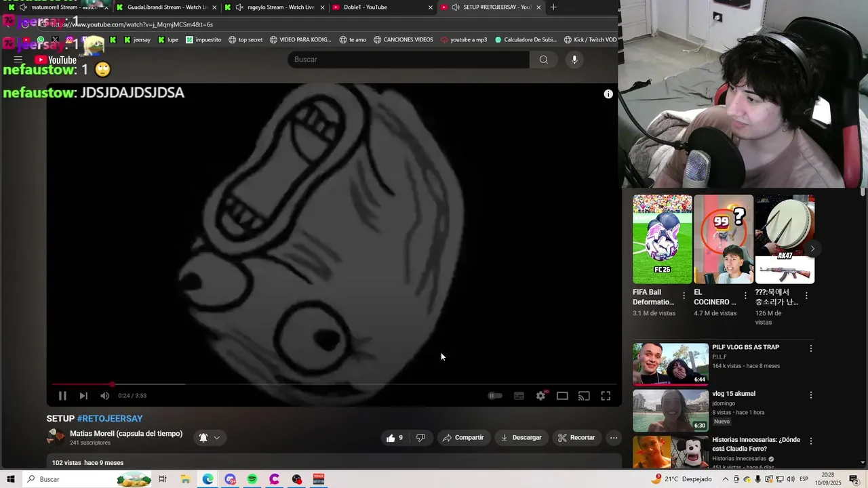Show next Shorts with the right chevron
Image resolution: width=868 pixels, height=488 pixels.
pyautogui.click(x=812, y=249)
